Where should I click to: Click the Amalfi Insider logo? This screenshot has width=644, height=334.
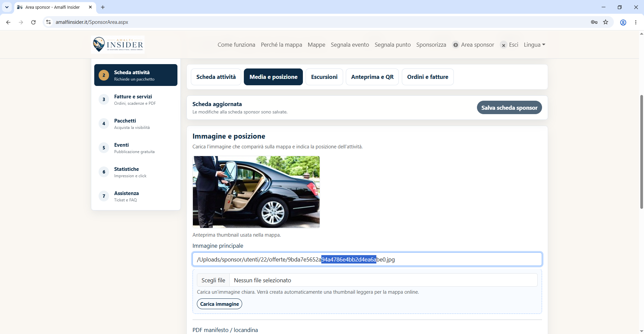[118, 45]
